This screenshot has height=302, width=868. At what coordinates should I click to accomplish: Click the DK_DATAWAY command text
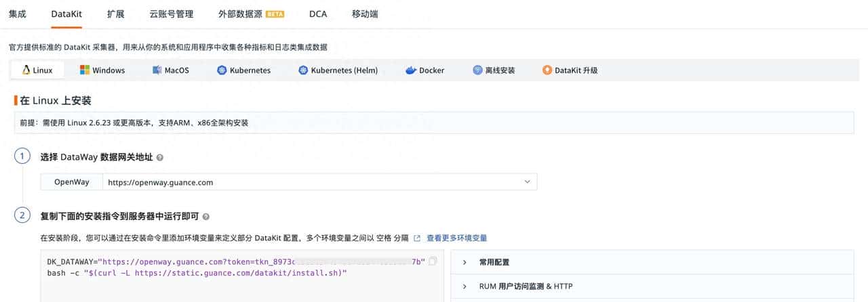[x=236, y=262]
